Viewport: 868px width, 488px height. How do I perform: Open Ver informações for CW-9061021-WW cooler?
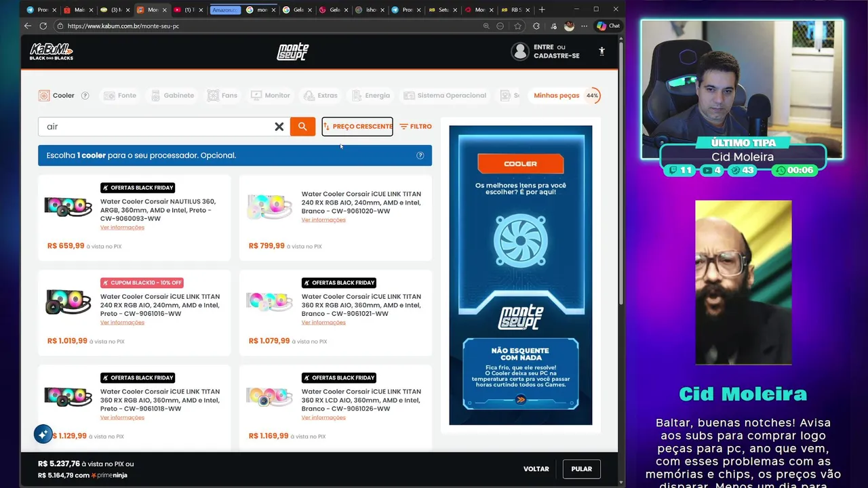pos(323,323)
